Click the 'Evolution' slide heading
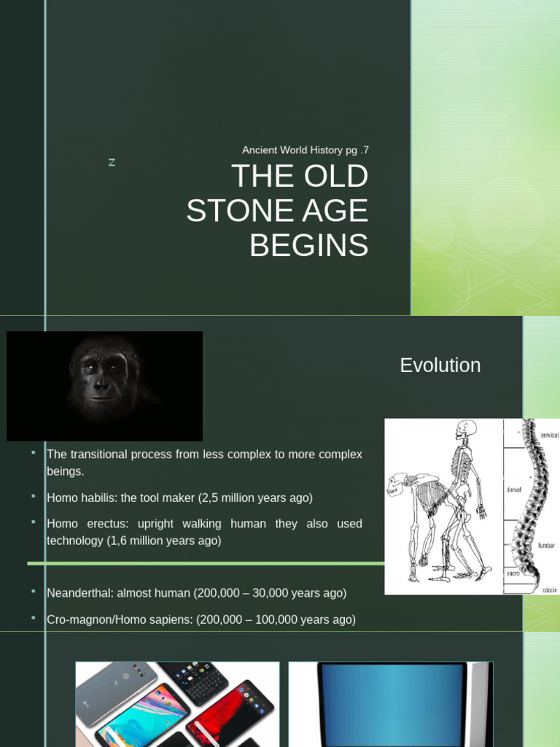Image resolution: width=560 pixels, height=747 pixels. pyautogui.click(x=440, y=365)
